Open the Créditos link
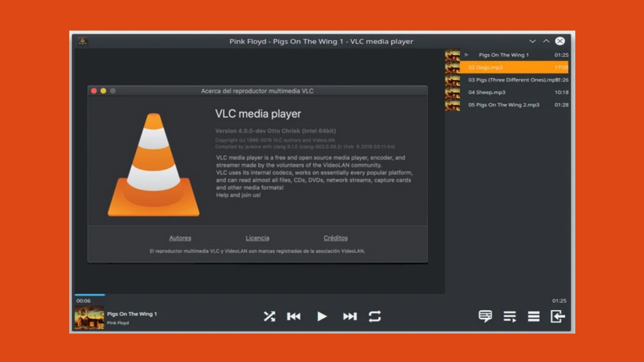 coord(335,238)
